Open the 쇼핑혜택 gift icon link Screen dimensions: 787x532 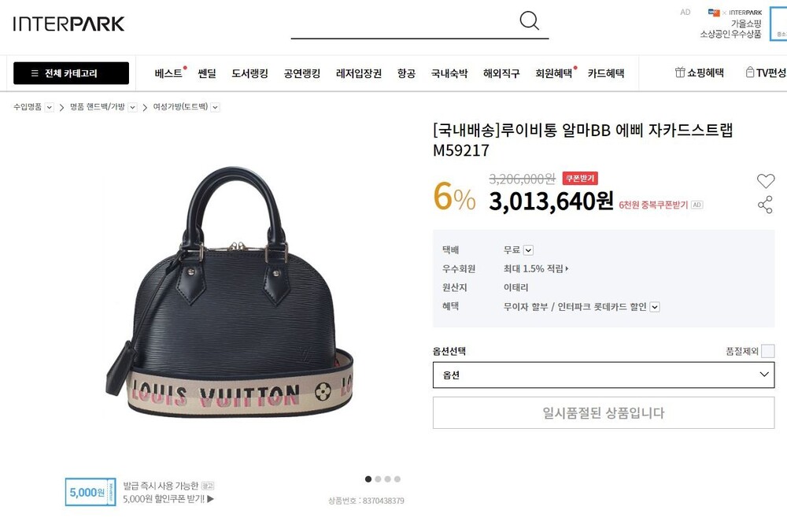coord(699,72)
